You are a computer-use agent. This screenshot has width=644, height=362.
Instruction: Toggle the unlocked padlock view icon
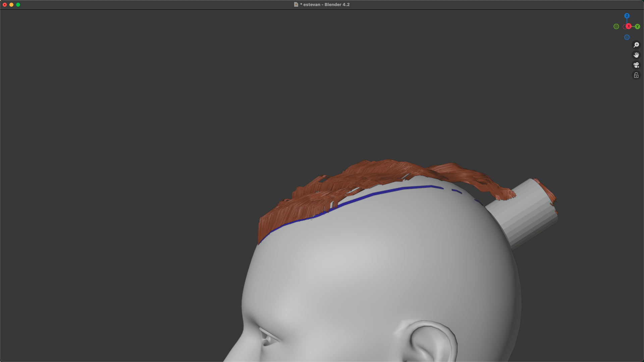[636, 75]
